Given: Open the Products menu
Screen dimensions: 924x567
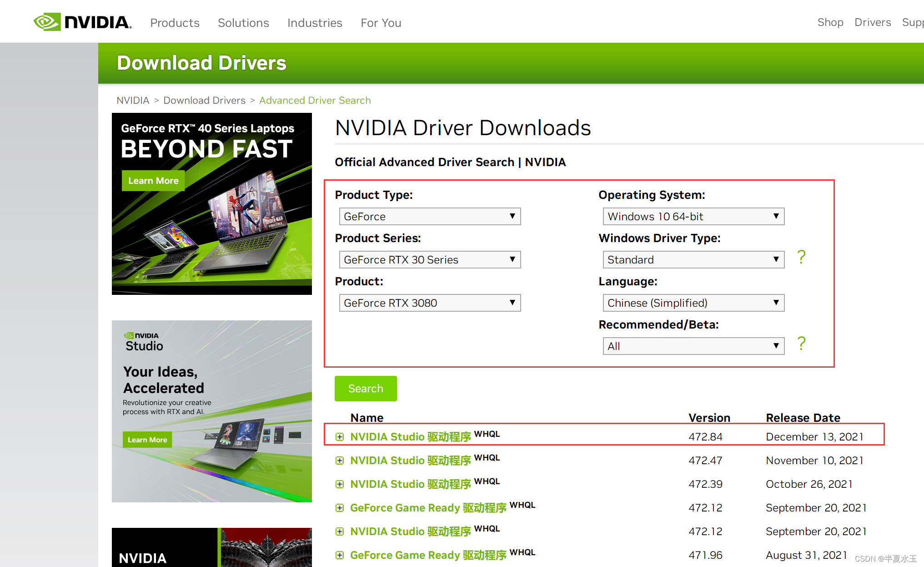Looking at the screenshot, I should (175, 23).
